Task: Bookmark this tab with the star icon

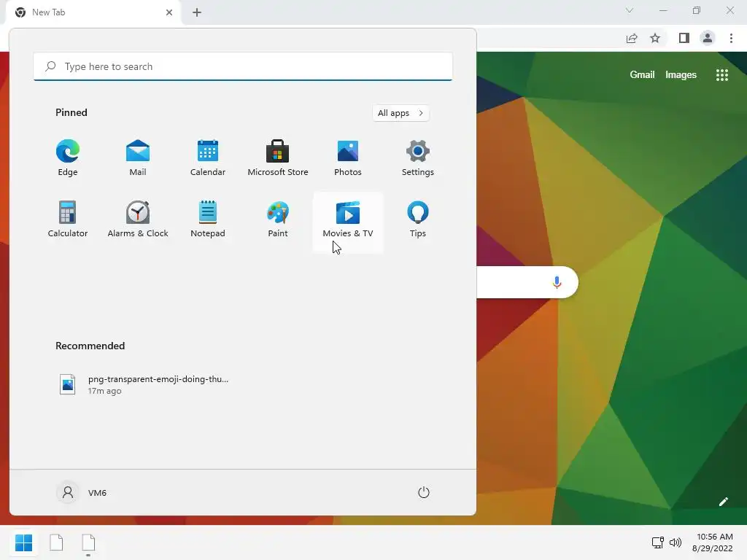Action: [655, 38]
